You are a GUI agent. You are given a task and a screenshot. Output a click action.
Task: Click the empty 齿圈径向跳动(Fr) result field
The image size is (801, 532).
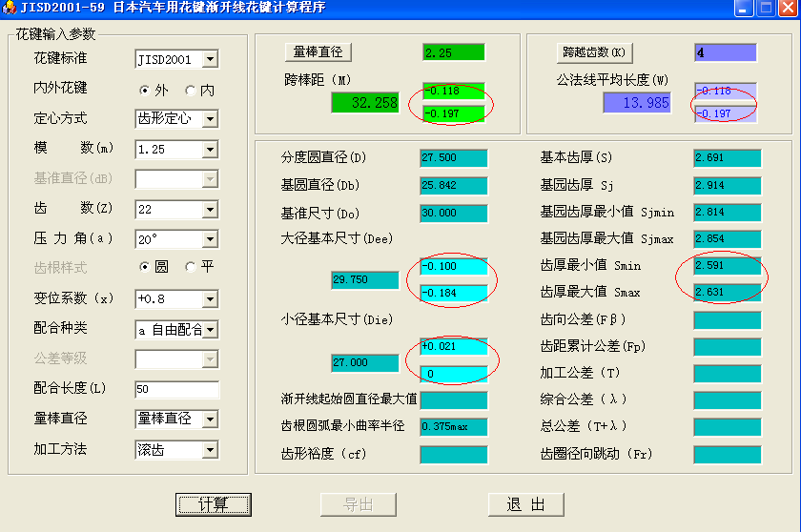[x=728, y=455]
